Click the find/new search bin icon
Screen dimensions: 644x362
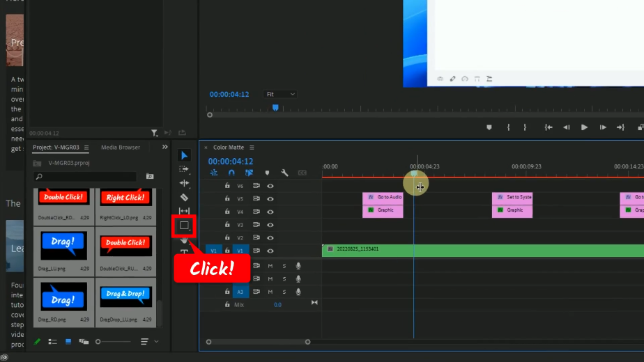coord(150,177)
